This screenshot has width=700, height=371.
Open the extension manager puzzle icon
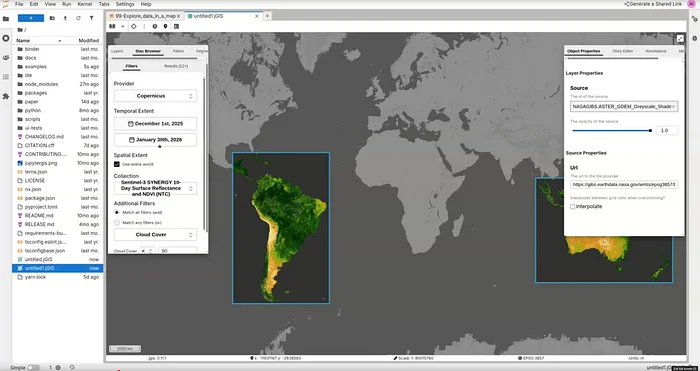point(6,96)
